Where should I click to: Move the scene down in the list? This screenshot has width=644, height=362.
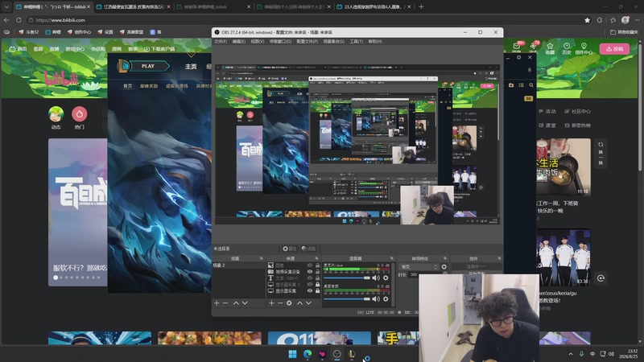(x=245, y=303)
